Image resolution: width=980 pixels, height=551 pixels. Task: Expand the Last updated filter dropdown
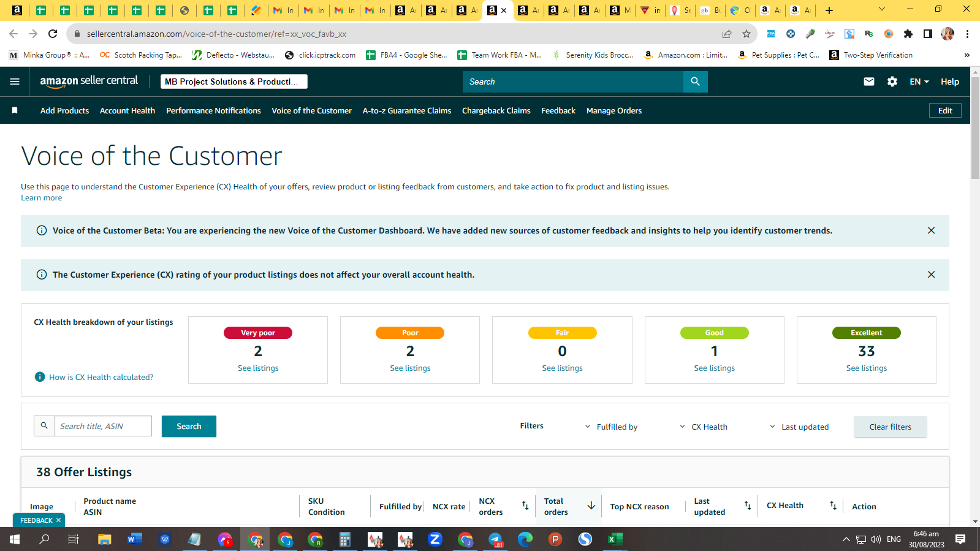click(x=799, y=427)
